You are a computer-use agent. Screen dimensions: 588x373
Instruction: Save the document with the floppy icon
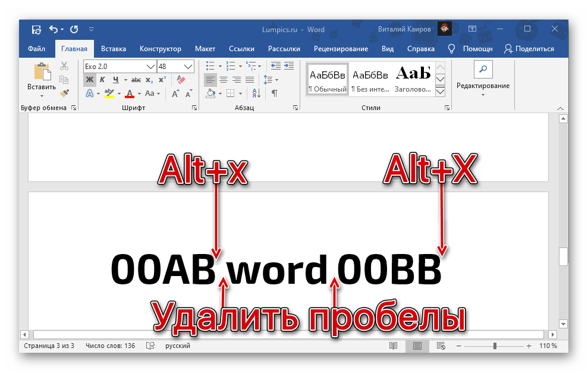coord(36,29)
